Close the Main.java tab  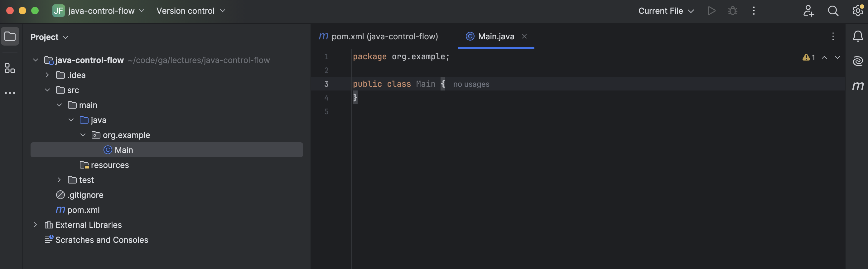[x=524, y=37]
